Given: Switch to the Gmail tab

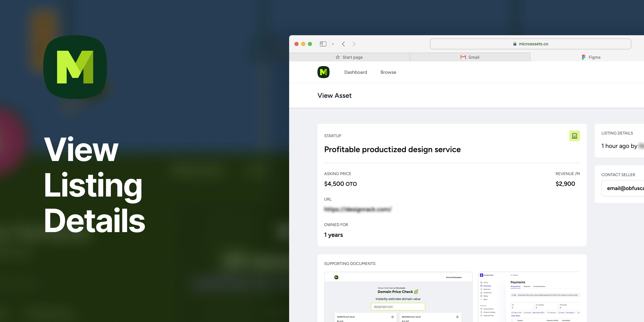Looking at the screenshot, I should pos(470,57).
